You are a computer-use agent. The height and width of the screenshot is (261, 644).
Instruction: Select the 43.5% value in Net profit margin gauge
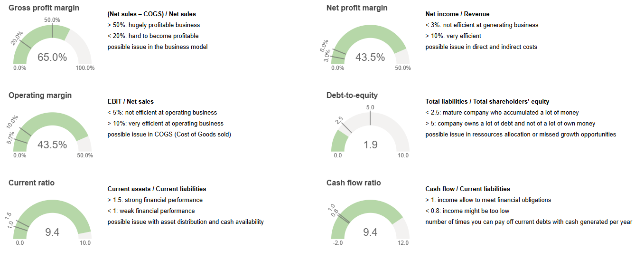pyautogui.click(x=370, y=58)
